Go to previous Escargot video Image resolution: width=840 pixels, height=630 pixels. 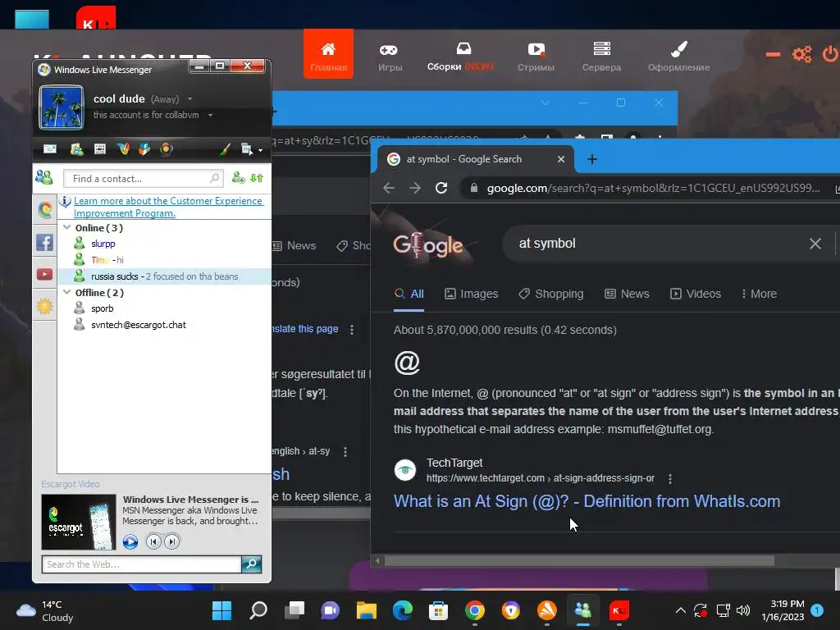153,541
